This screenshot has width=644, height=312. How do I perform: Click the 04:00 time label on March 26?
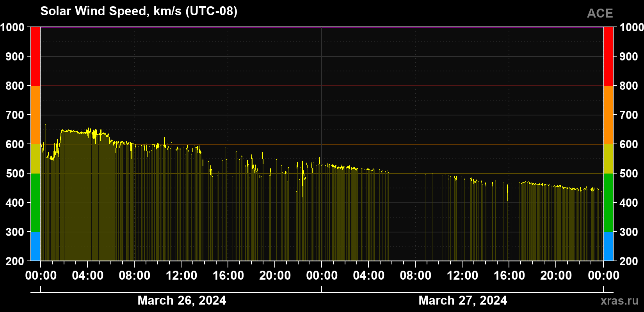[88, 275]
